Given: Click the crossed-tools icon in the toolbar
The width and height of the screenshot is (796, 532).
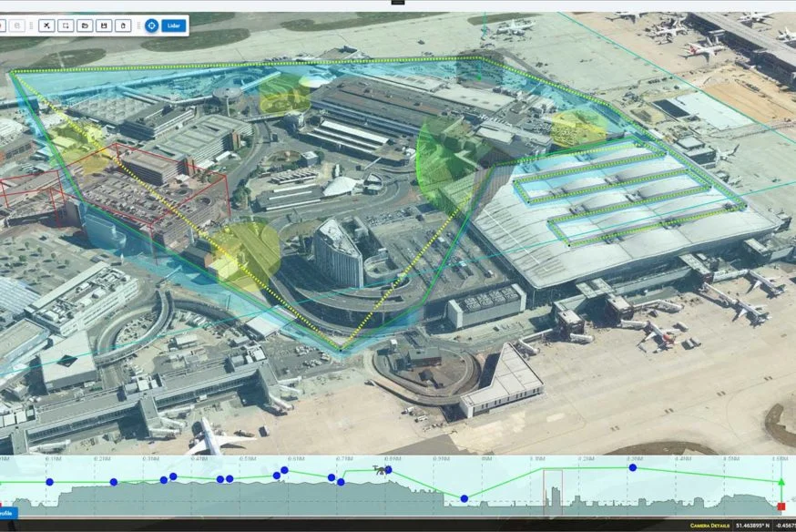Looking at the screenshot, I should coord(47,26).
